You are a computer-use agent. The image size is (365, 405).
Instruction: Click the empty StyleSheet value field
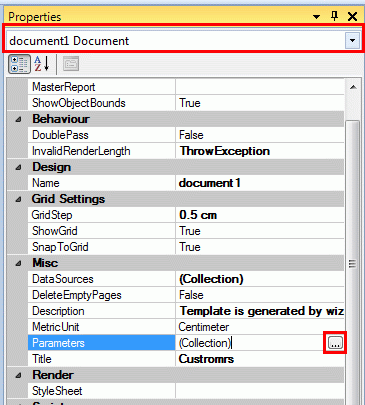(x=260, y=391)
